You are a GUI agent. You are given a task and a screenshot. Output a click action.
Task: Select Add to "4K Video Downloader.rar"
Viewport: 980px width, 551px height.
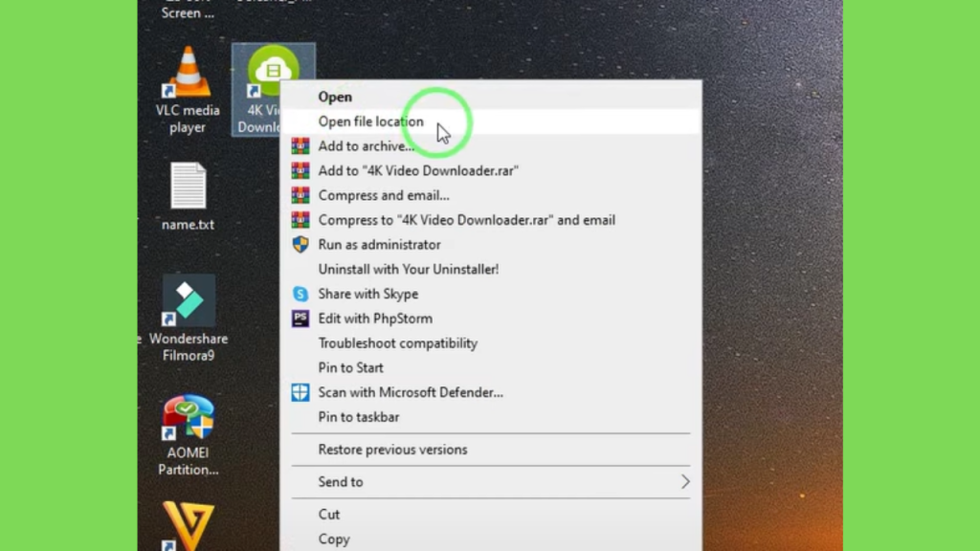(x=491, y=170)
